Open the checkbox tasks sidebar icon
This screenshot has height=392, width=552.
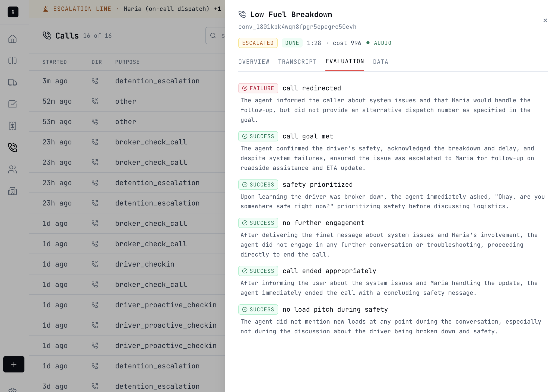click(x=12, y=104)
